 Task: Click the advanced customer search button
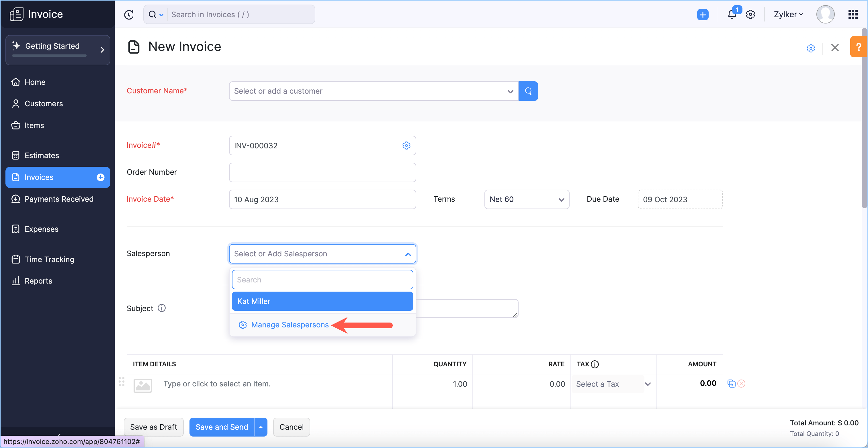tap(528, 91)
